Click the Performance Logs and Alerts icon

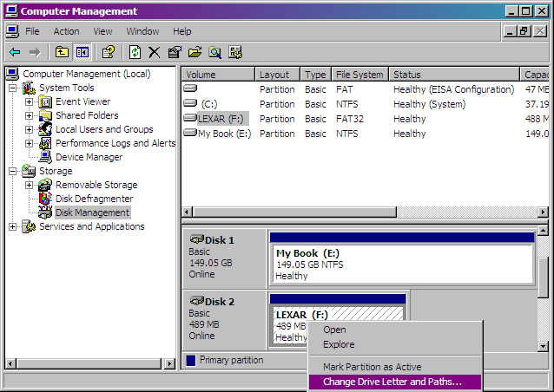tap(45, 143)
